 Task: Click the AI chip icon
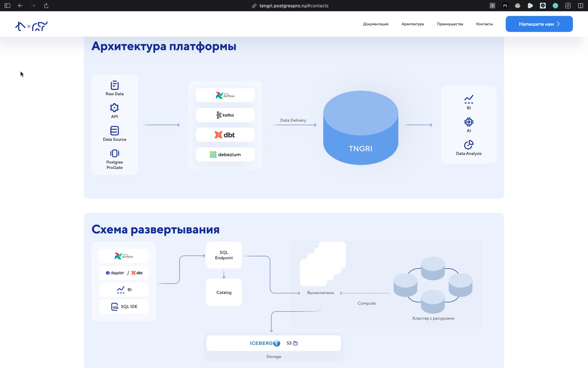(x=469, y=122)
